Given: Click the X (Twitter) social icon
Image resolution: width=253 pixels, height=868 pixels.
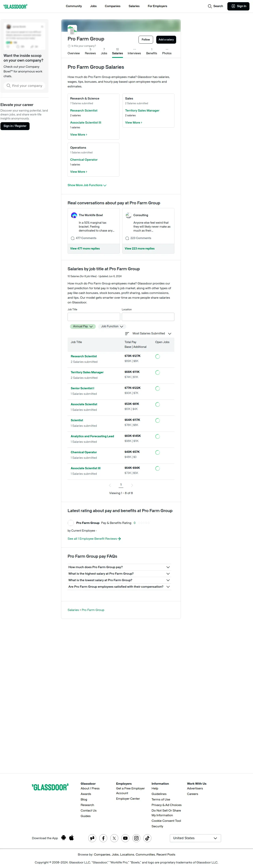Looking at the screenshot, I should (114, 838).
